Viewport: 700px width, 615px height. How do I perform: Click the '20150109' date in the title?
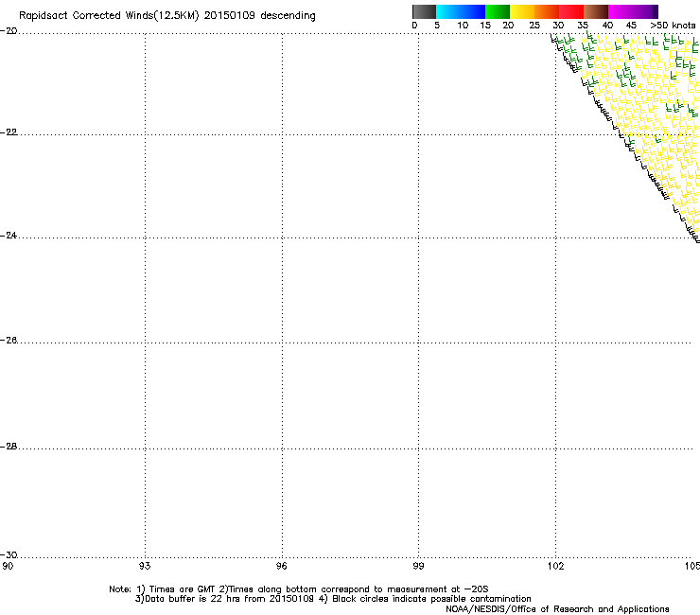click(x=230, y=15)
